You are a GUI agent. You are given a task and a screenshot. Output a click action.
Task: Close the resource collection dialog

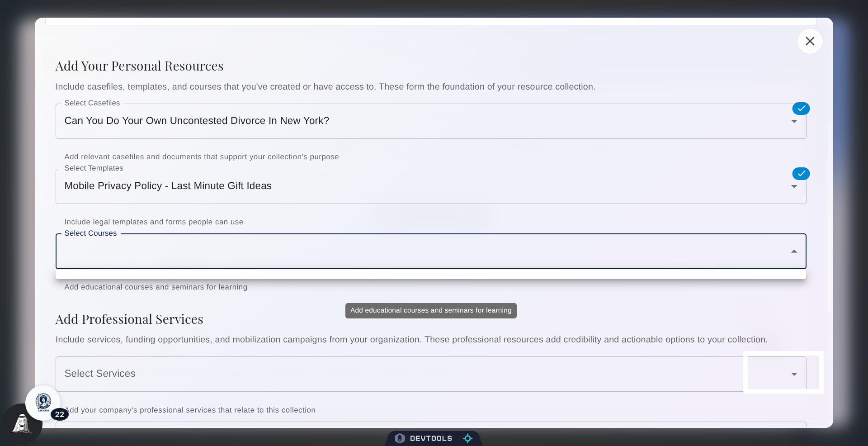pos(810,41)
